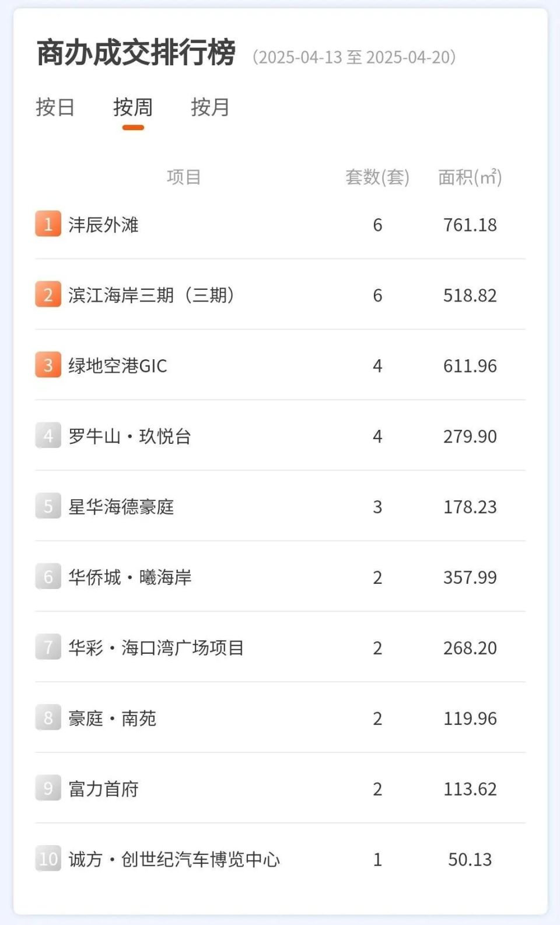Click the gray rank 5 badge
This screenshot has width=560, height=925.
(x=48, y=507)
